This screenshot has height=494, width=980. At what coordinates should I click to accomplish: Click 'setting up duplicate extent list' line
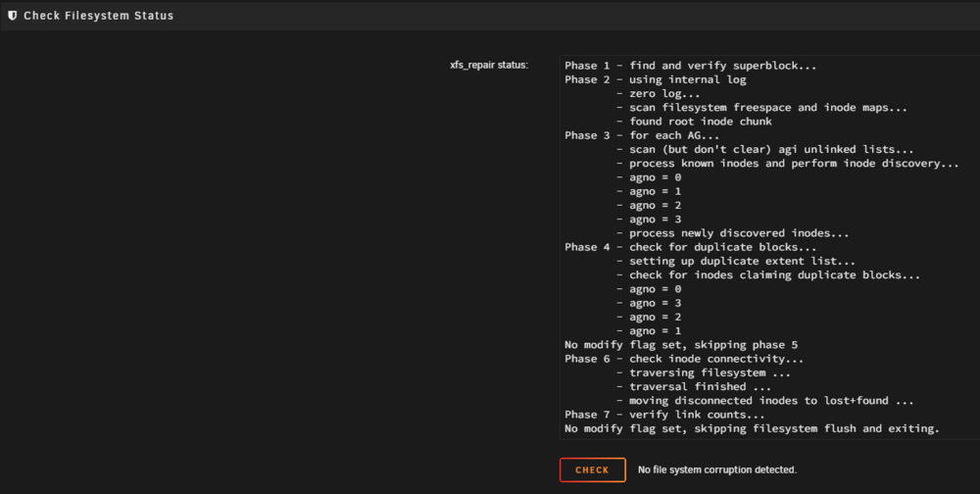736,261
